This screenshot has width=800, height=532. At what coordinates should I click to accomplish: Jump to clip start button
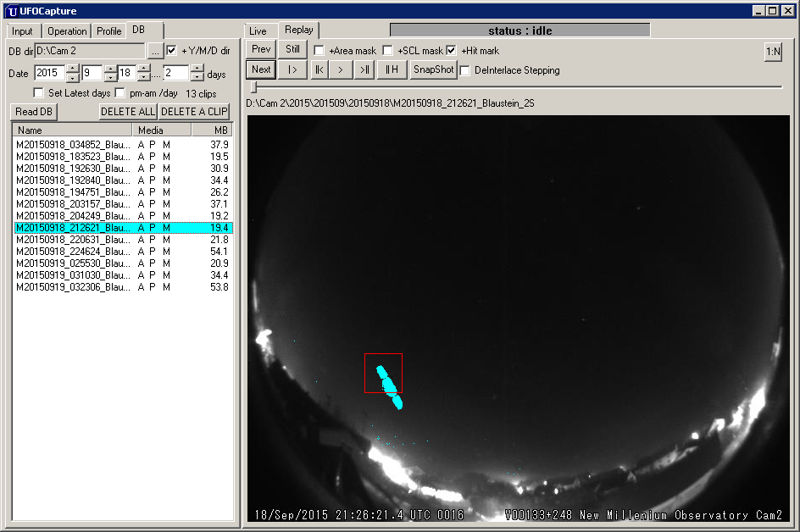click(319, 69)
